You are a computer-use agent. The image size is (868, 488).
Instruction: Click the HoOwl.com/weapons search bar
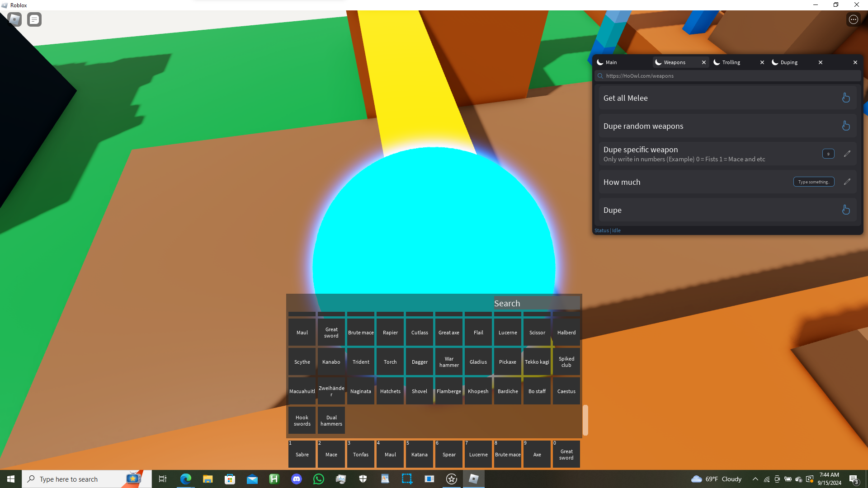click(x=727, y=76)
